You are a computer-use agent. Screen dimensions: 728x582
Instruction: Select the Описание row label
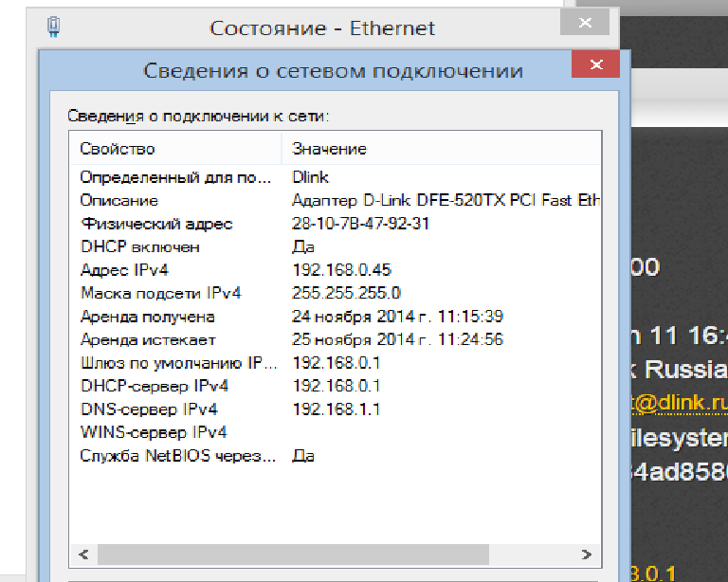(118, 201)
